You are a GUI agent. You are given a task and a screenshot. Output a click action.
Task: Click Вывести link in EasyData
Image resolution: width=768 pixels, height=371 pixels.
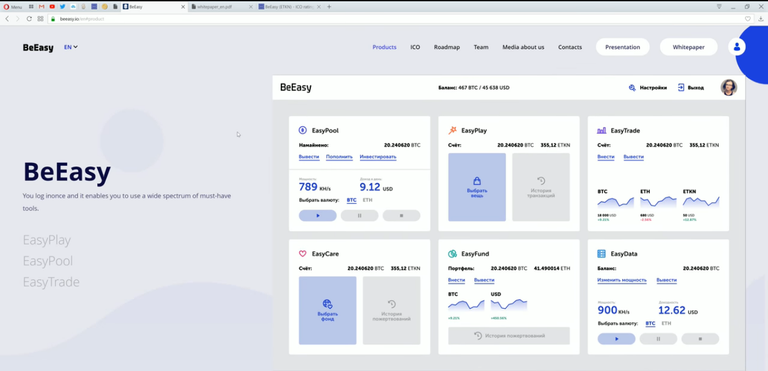click(667, 280)
